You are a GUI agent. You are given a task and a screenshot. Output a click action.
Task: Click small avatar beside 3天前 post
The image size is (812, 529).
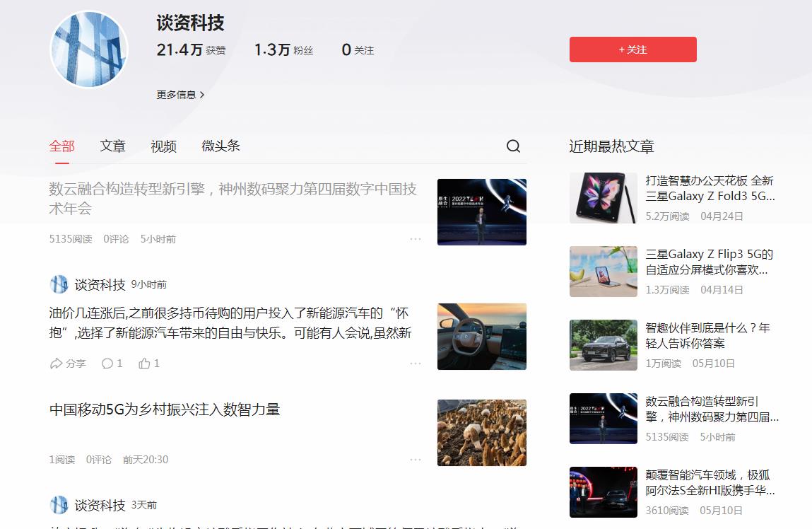pyautogui.click(x=59, y=505)
